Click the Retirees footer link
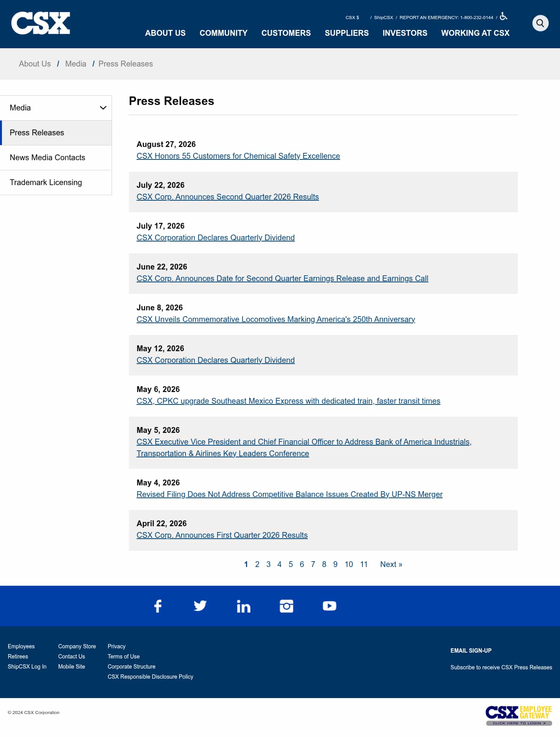The image size is (560, 737). pyautogui.click(x=18, y=656)
